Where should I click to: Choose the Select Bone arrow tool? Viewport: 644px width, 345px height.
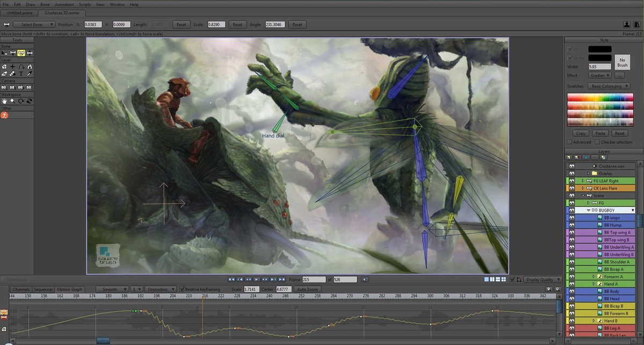(4, 52)
